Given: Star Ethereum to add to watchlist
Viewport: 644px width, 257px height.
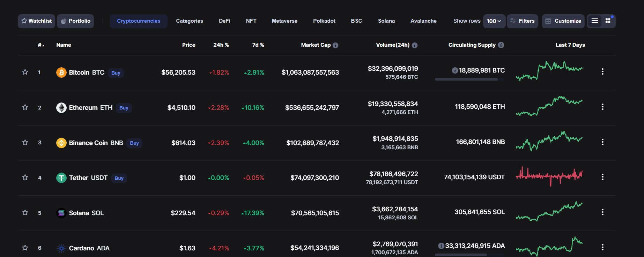Looking at the screenshot, I should [x=25, y=107].
